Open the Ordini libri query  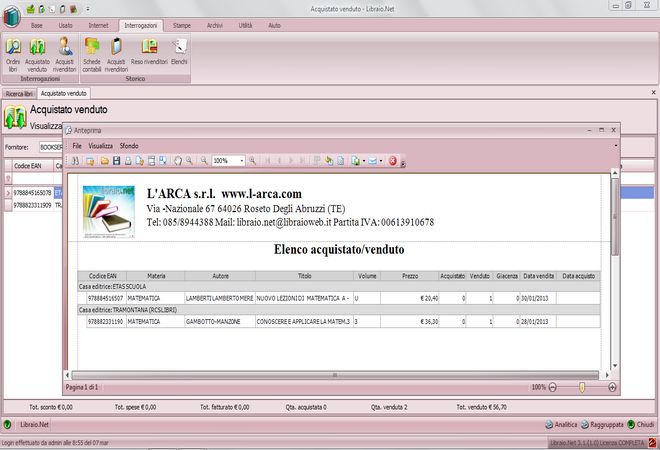(13, 55)
